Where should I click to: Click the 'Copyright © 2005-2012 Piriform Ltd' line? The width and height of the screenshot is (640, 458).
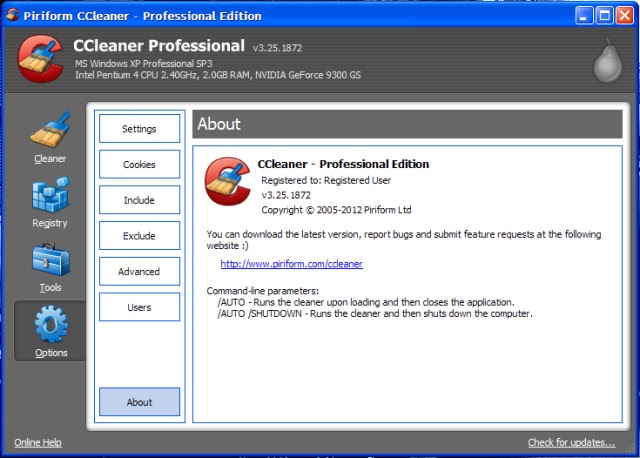point(336,210)
